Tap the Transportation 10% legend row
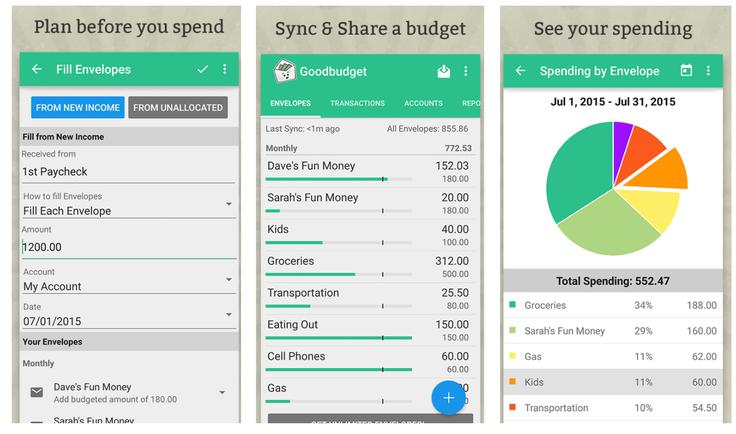 pos(613,408)
